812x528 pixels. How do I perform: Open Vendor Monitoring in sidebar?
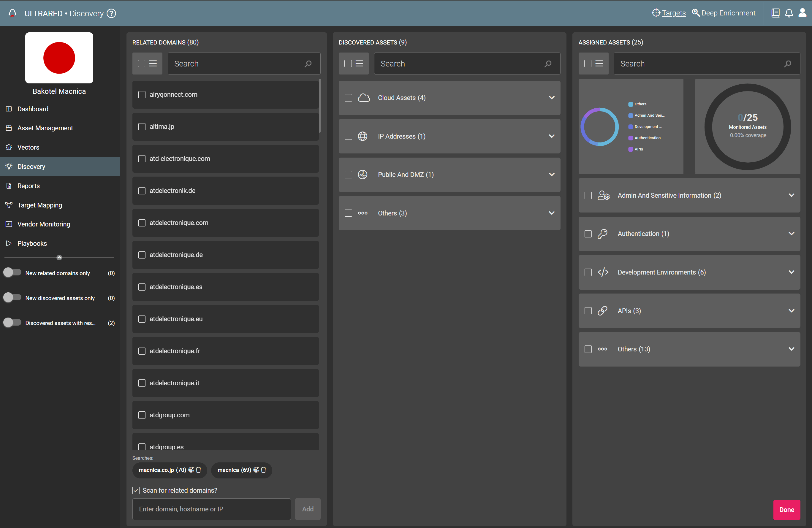tap(60, 224)
